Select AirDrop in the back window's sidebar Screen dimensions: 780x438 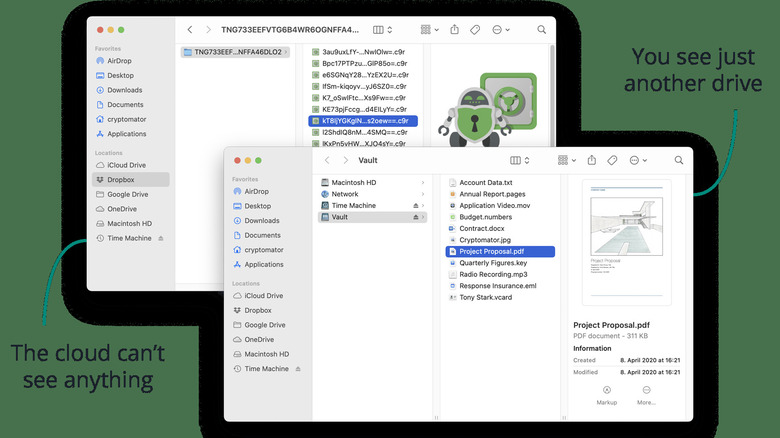tap(120, 61)
